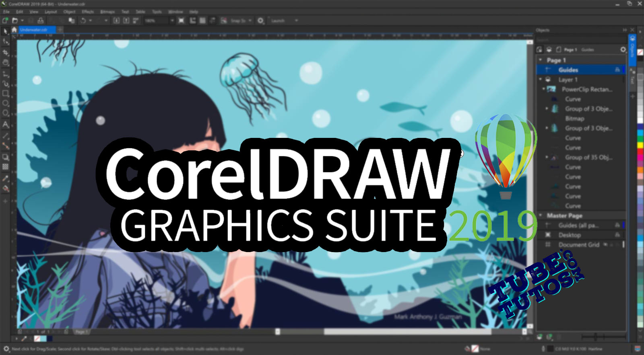Go to the Welcome home tab icon
The image size is (644, 355).
tap(14, 30)
